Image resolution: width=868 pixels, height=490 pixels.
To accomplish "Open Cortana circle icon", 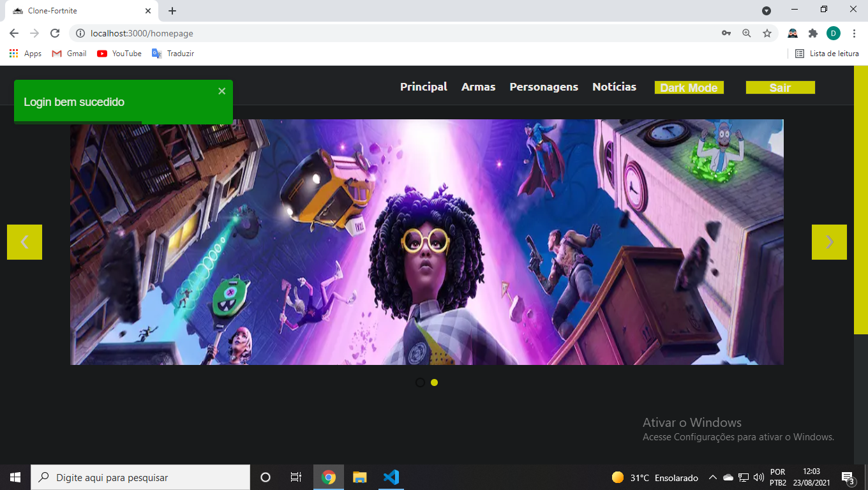I will [266, 477].
